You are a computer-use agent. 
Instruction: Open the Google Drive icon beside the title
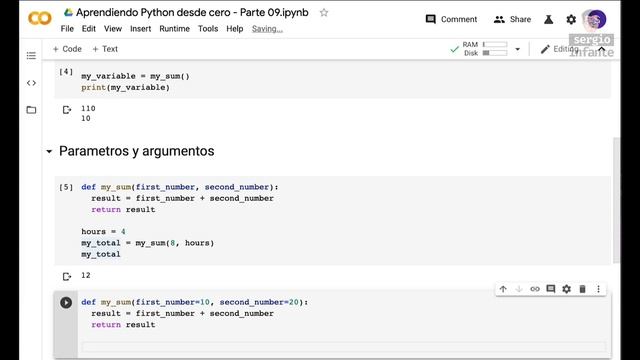tap(68, 13)
